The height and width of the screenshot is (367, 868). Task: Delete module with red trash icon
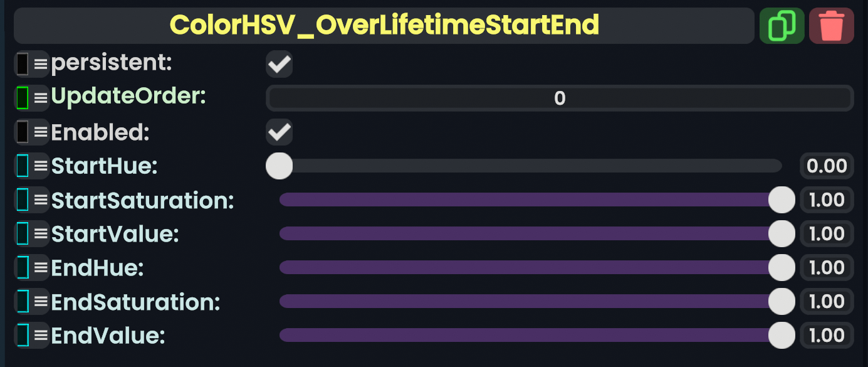(x=832, y=26)
